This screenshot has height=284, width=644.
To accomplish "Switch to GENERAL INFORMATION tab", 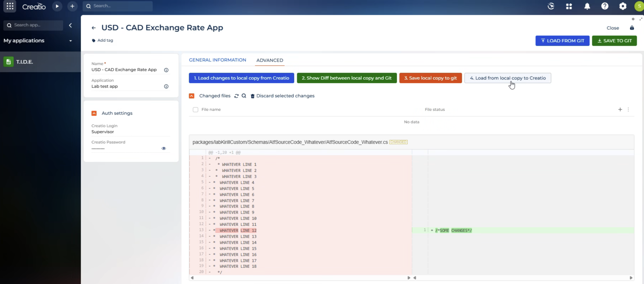I will 217,60.
